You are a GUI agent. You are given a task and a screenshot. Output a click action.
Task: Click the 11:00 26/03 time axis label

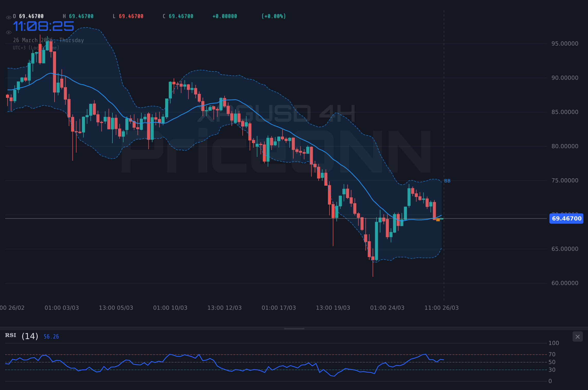(441, 307)
